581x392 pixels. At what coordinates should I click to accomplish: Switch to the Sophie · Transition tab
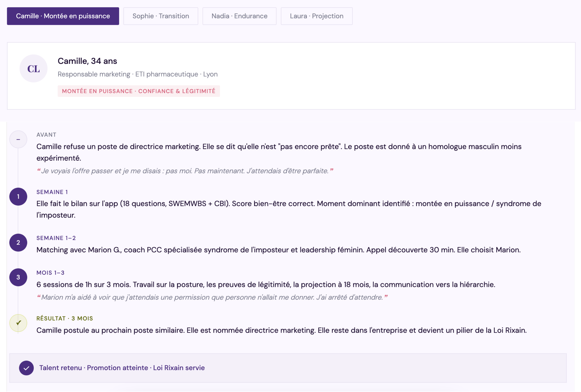click(161, 16)
